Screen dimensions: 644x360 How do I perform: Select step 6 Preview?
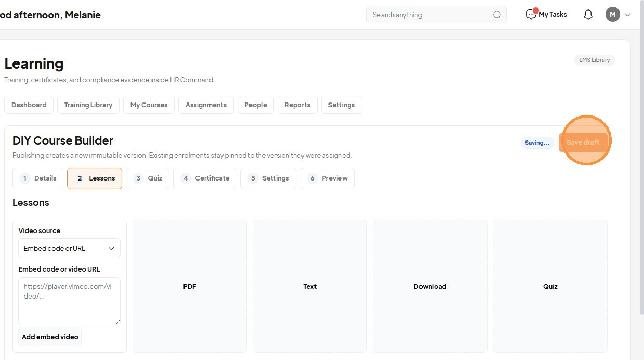[x=327, y=178]
